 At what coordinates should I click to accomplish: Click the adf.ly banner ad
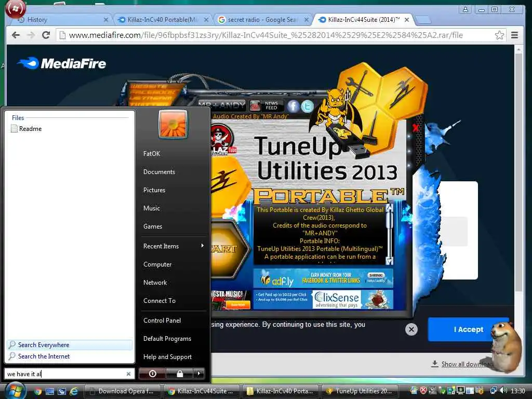323,278
